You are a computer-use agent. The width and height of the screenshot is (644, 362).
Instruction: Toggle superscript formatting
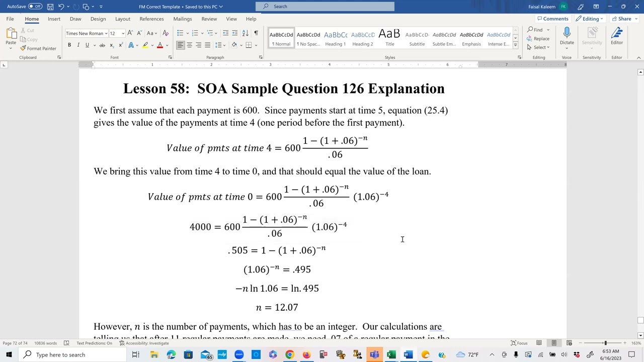pos(121,45)
